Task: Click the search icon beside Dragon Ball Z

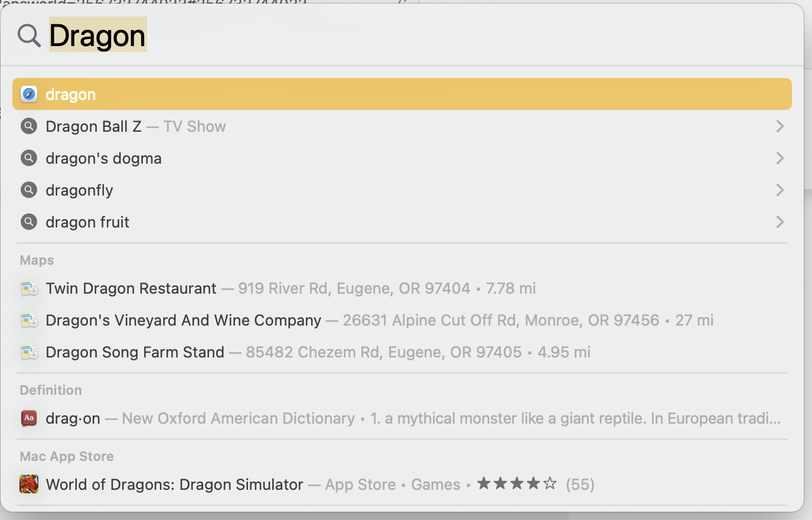Action: click(x=29, y=126)
